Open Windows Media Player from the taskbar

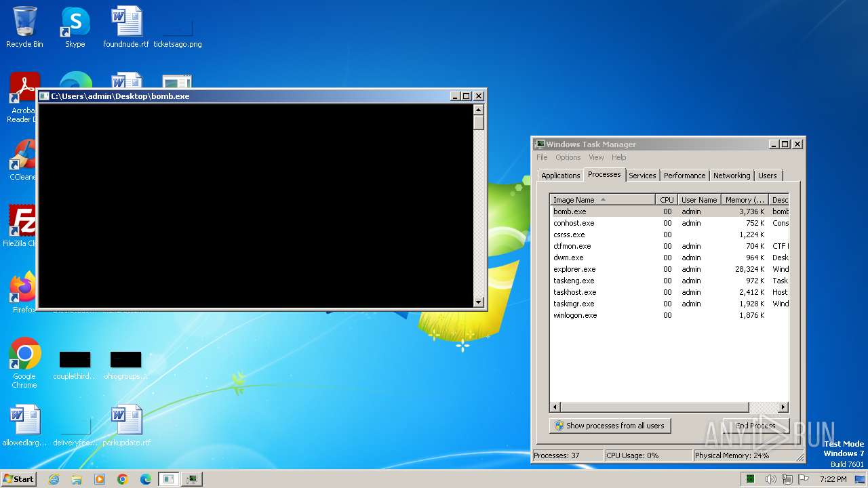(100, 479)
